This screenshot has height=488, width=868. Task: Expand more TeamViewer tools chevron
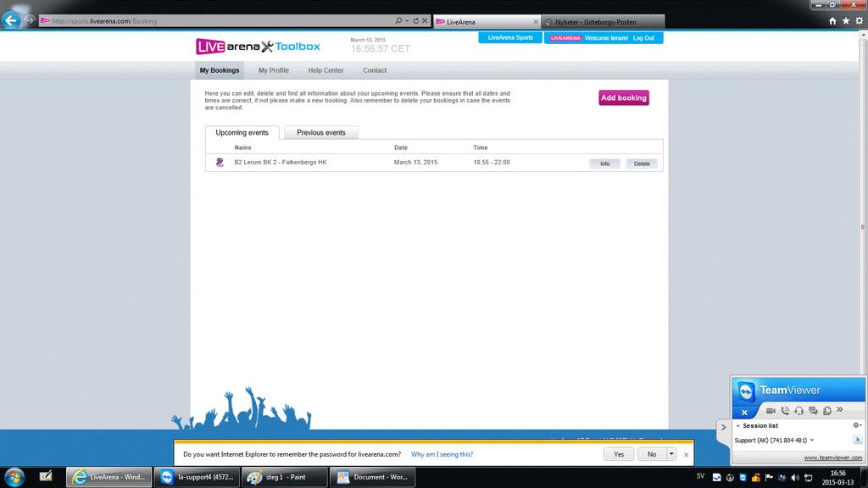(840, 410)
